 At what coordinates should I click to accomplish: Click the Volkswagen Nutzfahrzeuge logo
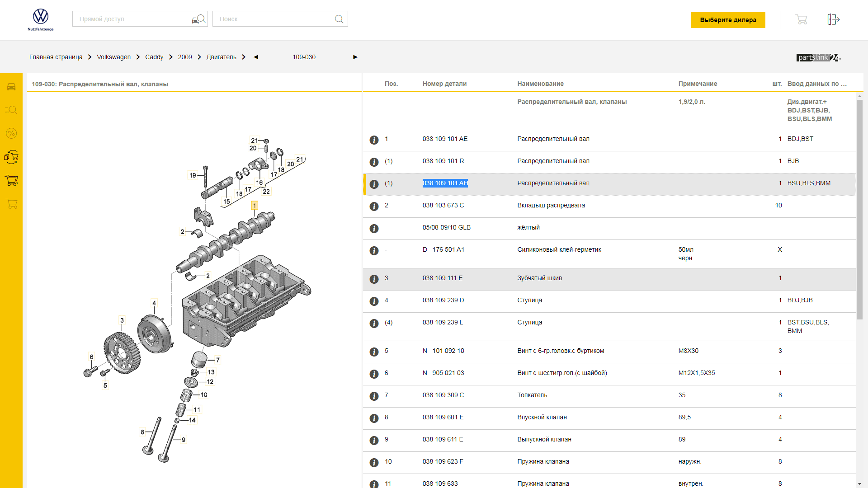click(x=41, y=20)
